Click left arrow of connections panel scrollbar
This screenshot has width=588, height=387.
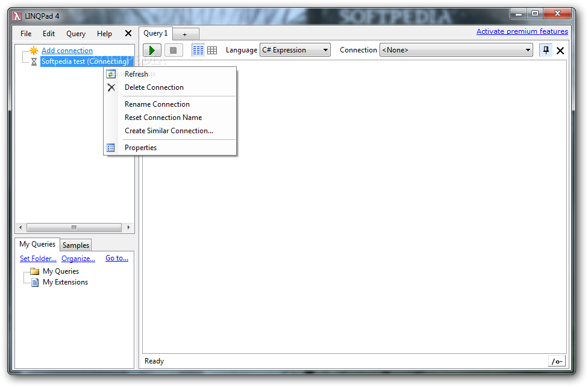coord(20,227)
